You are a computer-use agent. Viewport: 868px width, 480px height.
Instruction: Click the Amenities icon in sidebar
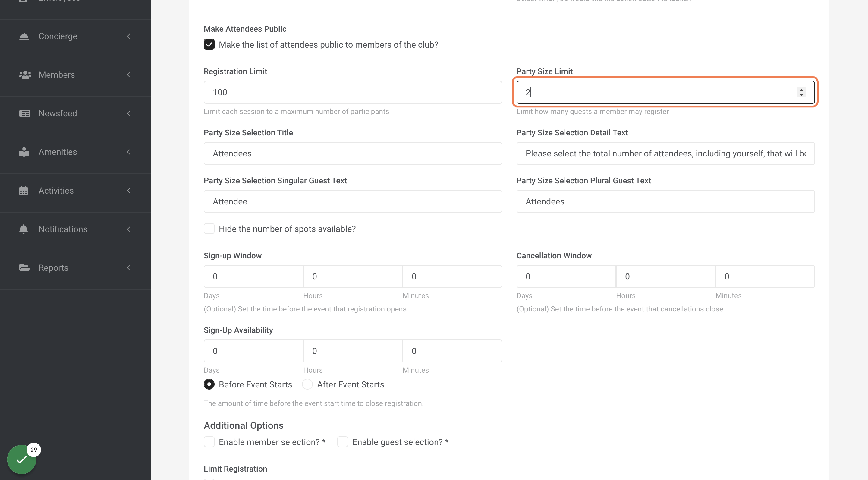(x=24, y=152)
